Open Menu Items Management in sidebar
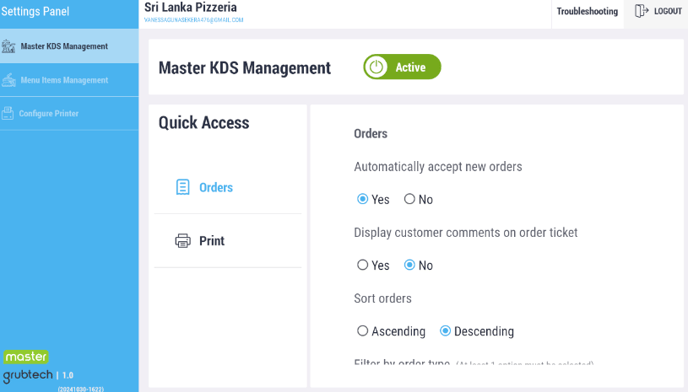The width and height of the screenshot is (688, 392). click(69, 80)
